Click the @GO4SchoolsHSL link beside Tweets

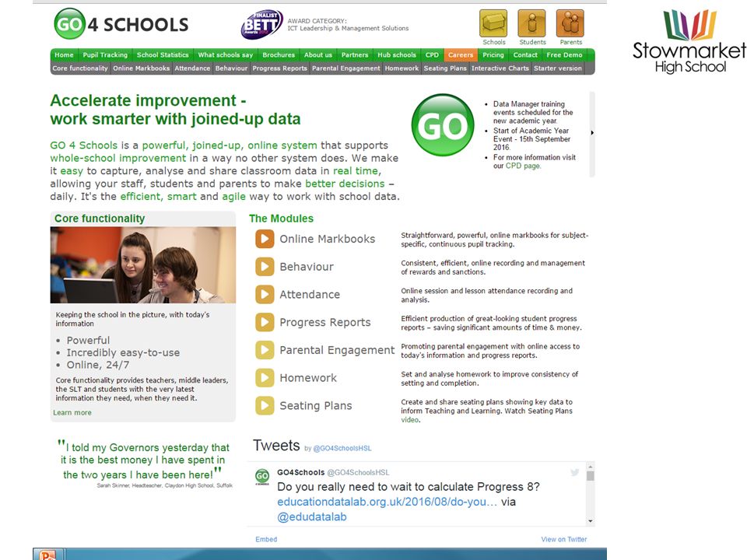(x=342, y=448)
